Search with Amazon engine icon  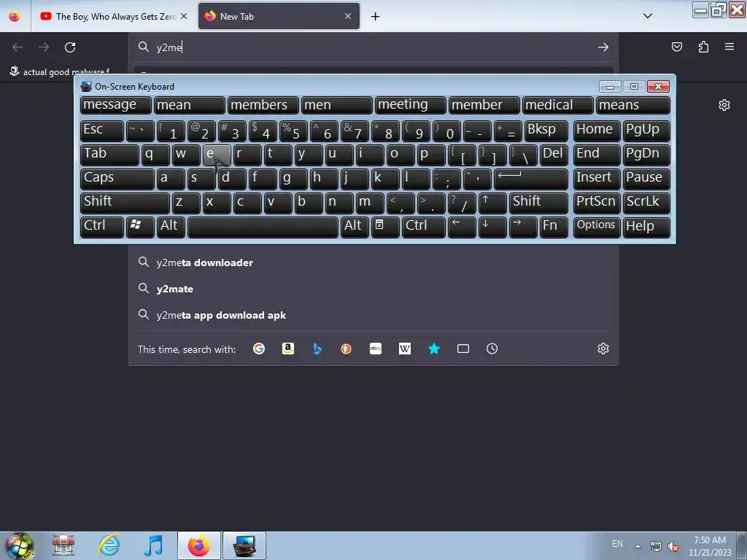pos(287,349)
